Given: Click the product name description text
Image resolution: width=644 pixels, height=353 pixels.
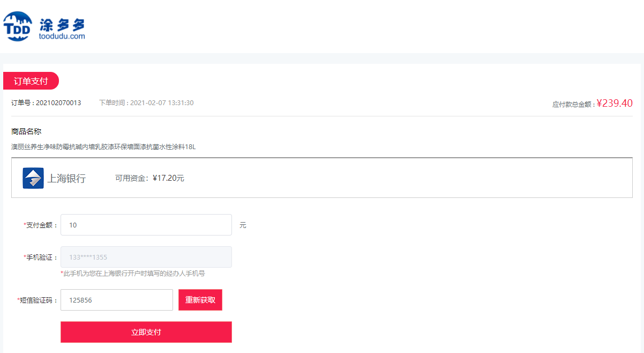Looking at the screenshot, I should click(103, 146).
